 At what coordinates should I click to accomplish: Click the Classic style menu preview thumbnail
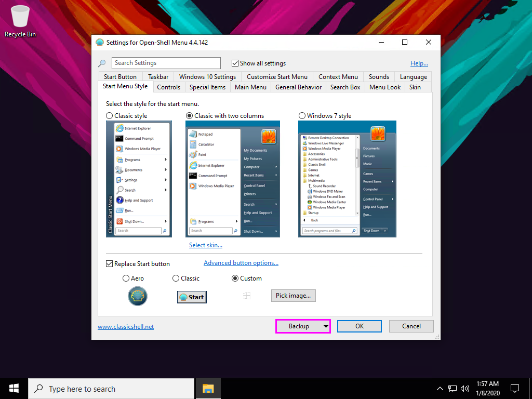139,179
